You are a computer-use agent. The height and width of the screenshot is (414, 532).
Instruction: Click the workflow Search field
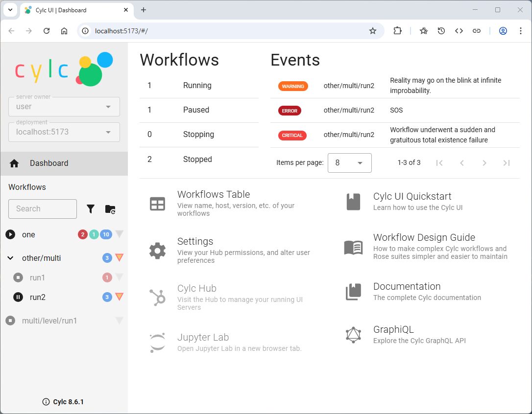pyautogui.click(x=43, y=209)
